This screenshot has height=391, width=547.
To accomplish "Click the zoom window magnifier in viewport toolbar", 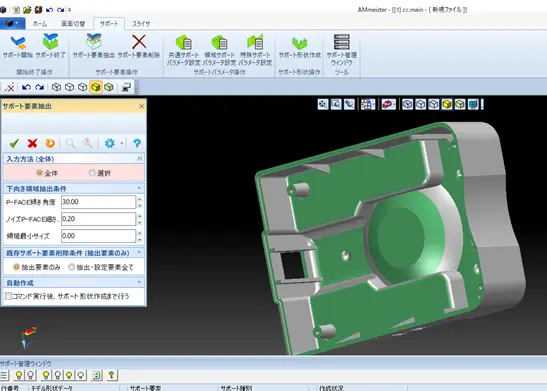I will pyautogui.click(x=336, y=104).
